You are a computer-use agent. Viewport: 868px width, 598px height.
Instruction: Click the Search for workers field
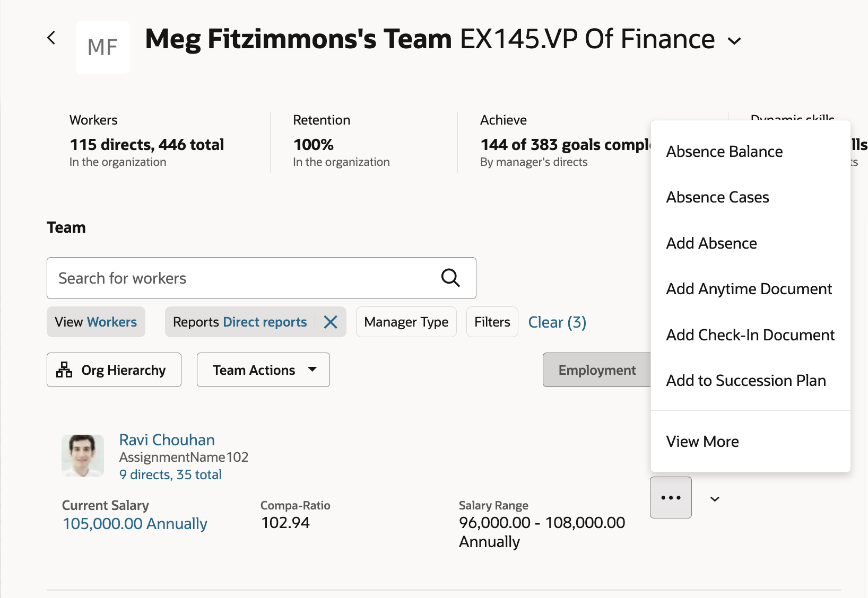[244, 278]
